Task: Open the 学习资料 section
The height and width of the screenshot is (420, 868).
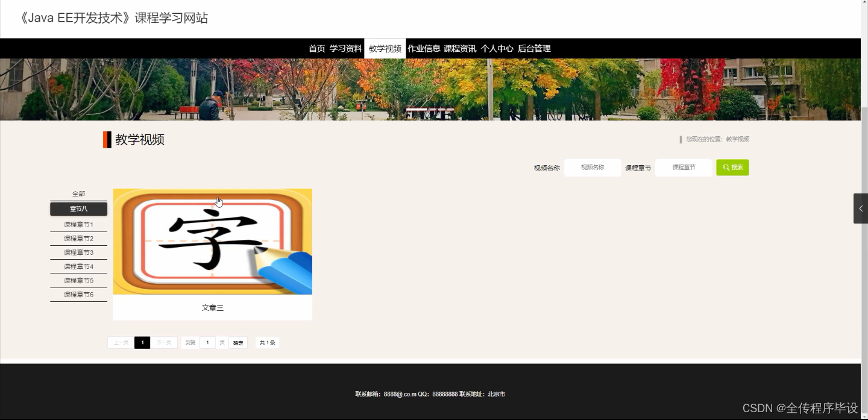Action: (346, 48)
